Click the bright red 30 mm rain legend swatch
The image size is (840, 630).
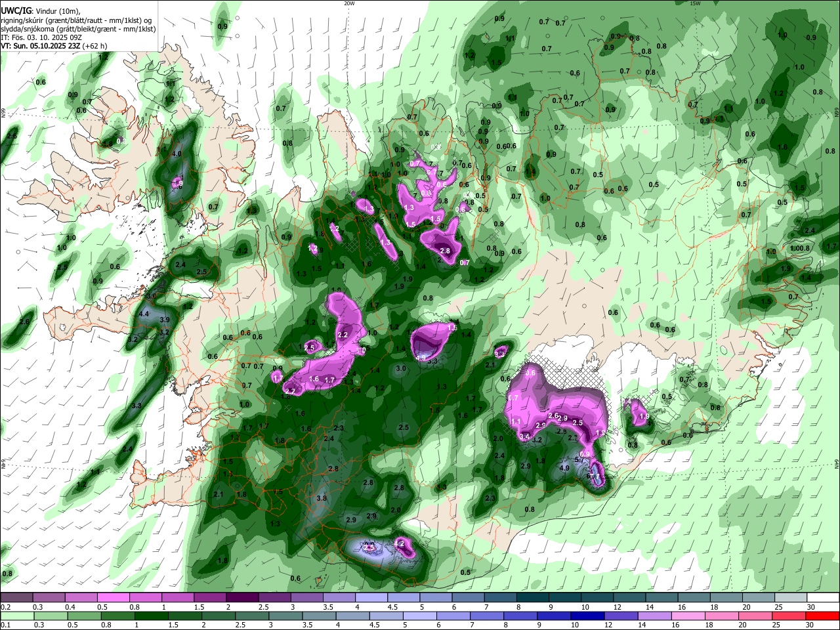[x=822, y=616]
